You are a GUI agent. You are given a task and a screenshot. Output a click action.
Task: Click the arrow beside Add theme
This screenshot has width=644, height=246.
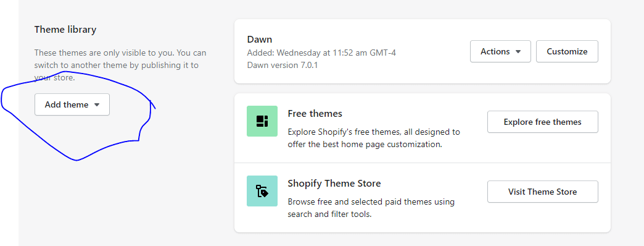point(97,105)
